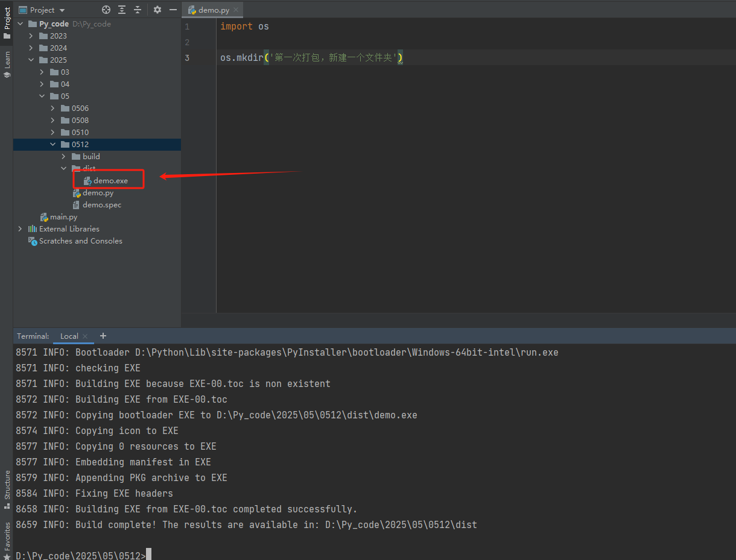
Task: Select the External Libraries label
Action: click(x=69, y=229)
